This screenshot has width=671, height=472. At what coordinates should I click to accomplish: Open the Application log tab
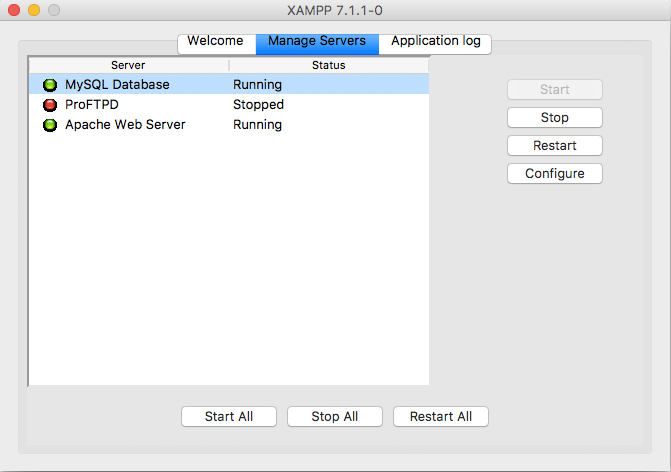pyautogui.click(x=435, y=42)
